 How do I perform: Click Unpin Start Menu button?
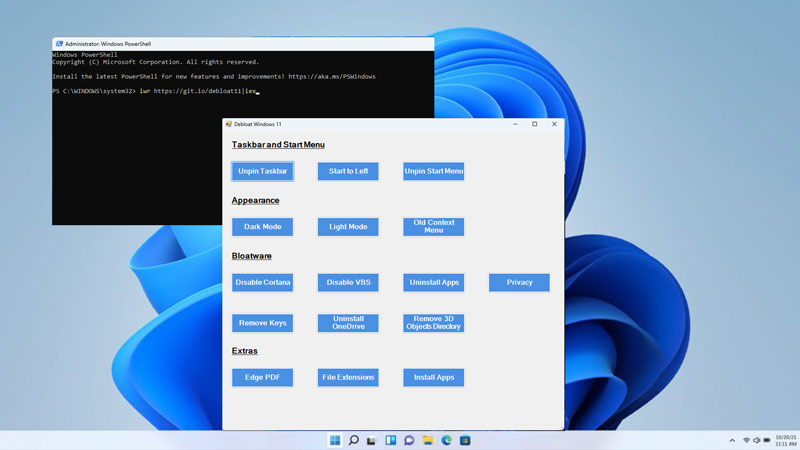click(x=434, y=171)
